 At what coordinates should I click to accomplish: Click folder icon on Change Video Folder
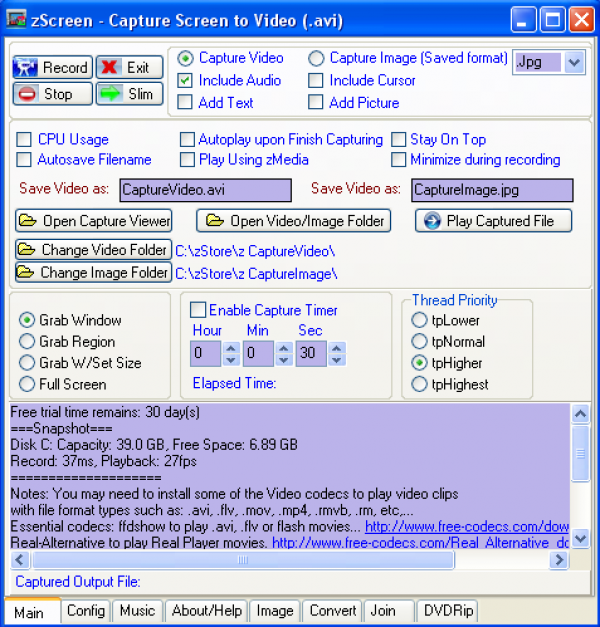(x=27, y=250)
